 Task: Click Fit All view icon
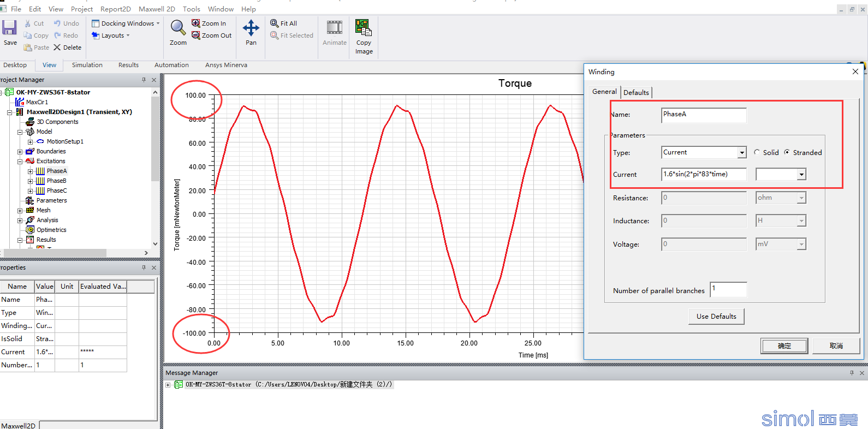275,23
